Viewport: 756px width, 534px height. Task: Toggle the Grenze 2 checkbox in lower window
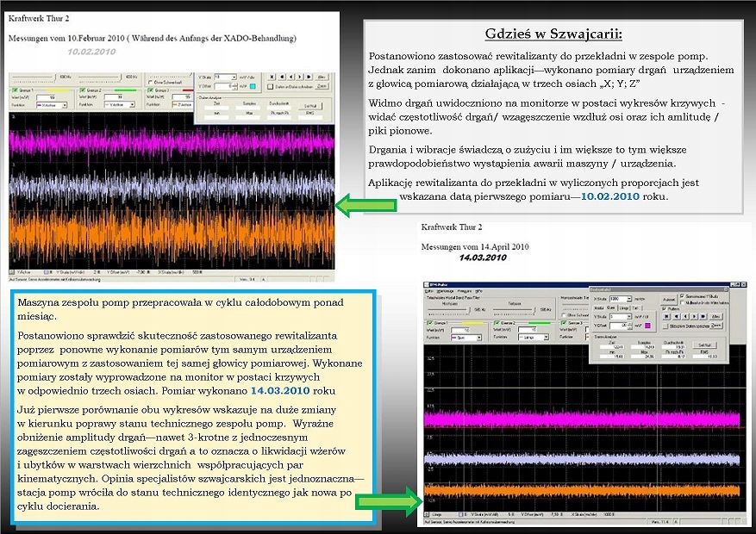pos(497,323)
